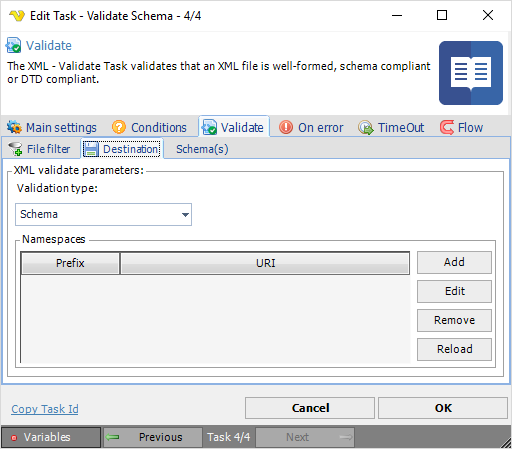The height and width of the screenshot is (449, 512).
Task: Click the On error exclamation icon
Action: (286, 127)
